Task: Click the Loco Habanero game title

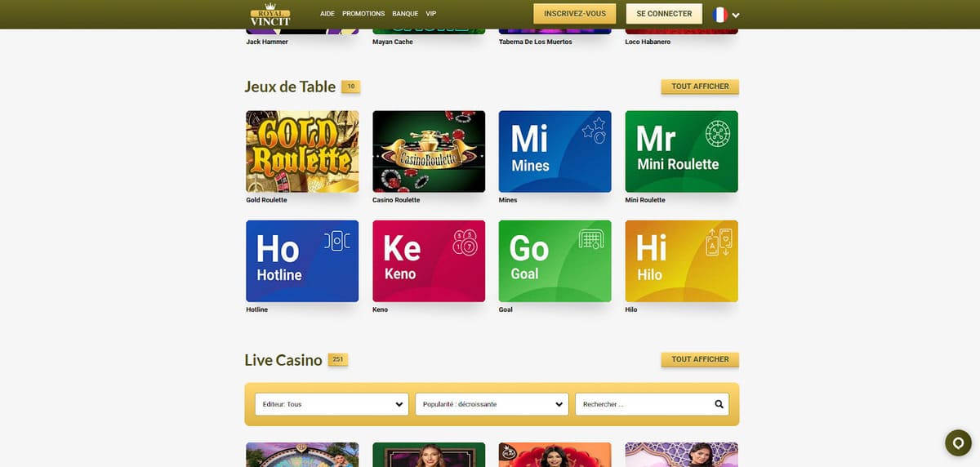Action: (x=648, y=42)
